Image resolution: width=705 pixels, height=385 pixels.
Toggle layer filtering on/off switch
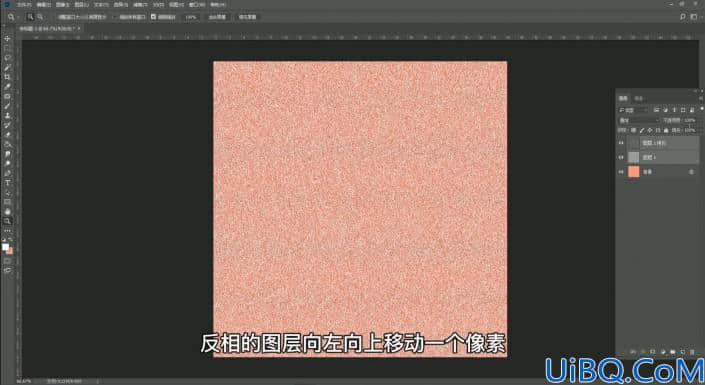(701, 109)
